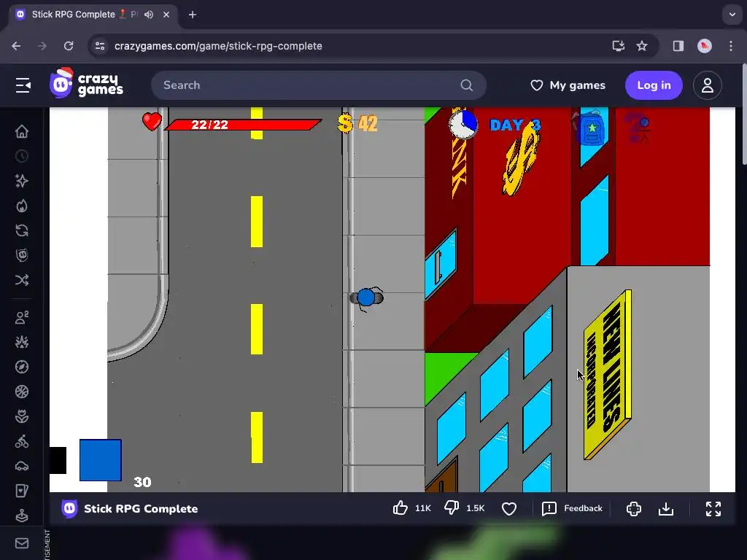Image resolution: width=747 pixels, height=560 pixels.
Task: Click the in-game backpack inventory icon
Action: [591, 128]
